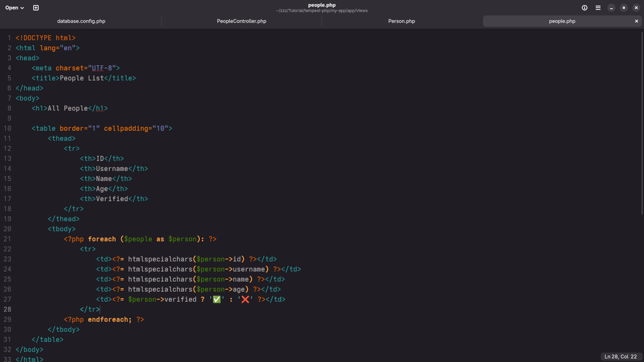
Task: Click the 'All People' heading text
Action: (x=68, y=108)
